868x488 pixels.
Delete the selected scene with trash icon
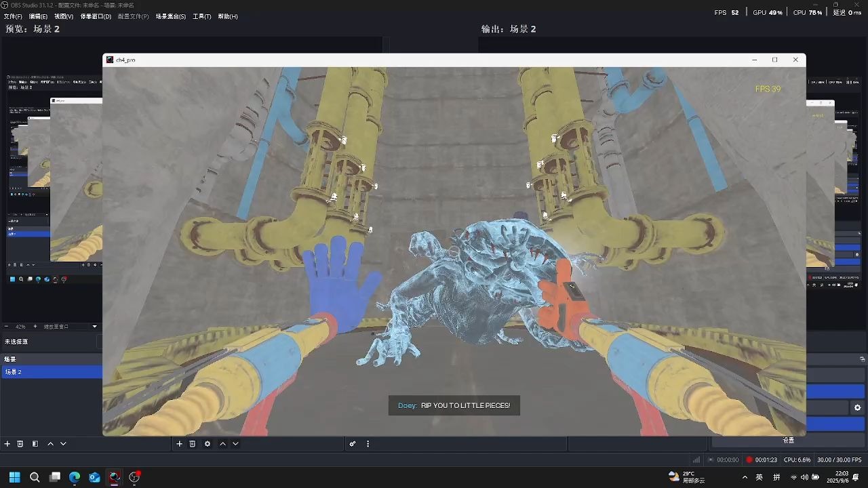pos(20,444)
